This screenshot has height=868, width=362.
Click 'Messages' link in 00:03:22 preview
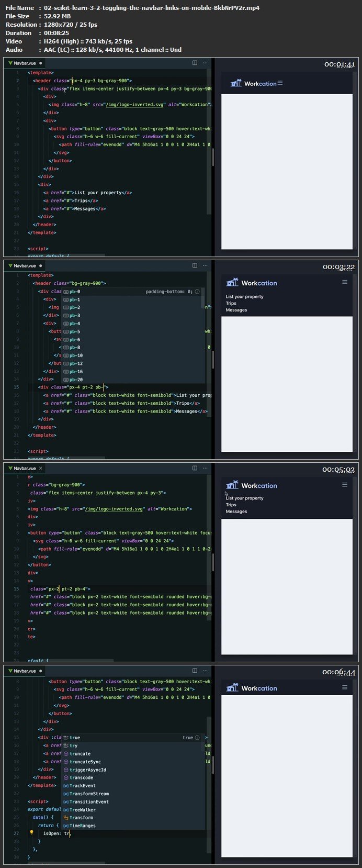click(x=236, y=310)
